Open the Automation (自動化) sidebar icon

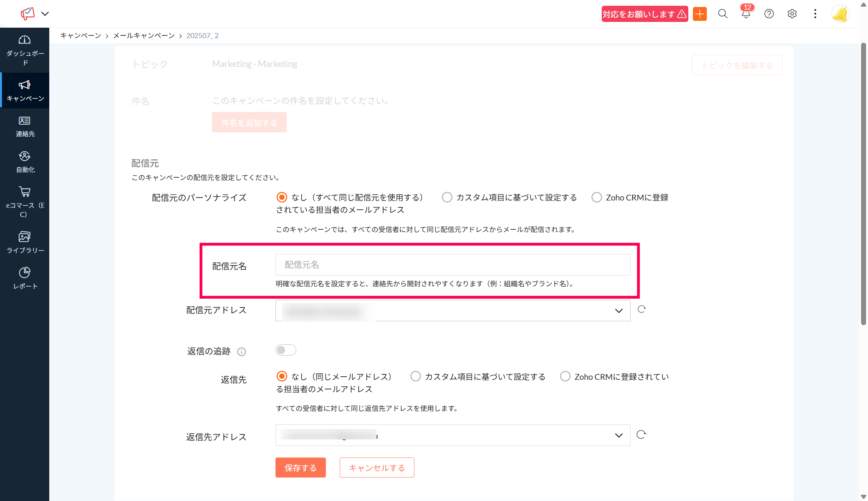(x=25, y=156)
